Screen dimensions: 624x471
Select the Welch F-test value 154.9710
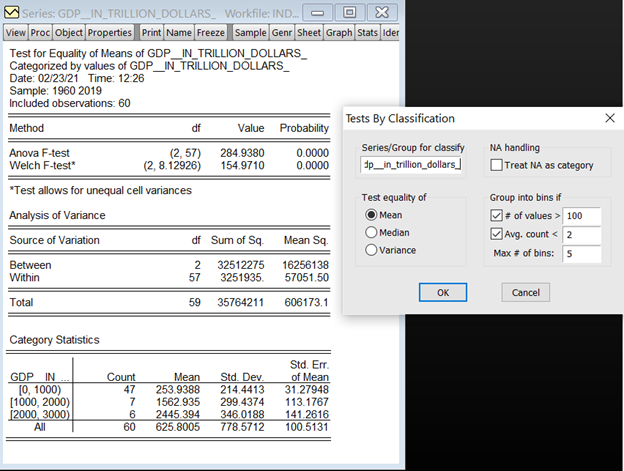pyautogui.click(x=242, y=165)
